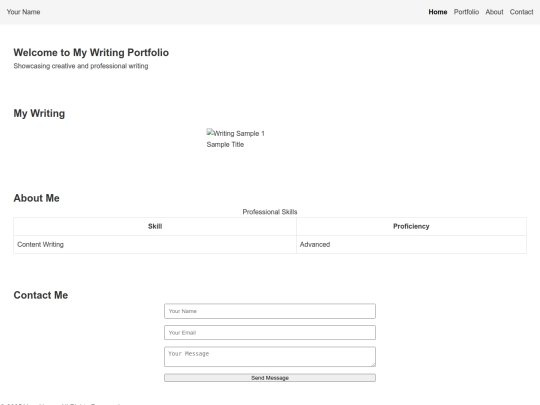Image resolution: width=540 pixels, height=405 pixels.
Task: Click the Send Message button
Action: [x=270, y=378]
